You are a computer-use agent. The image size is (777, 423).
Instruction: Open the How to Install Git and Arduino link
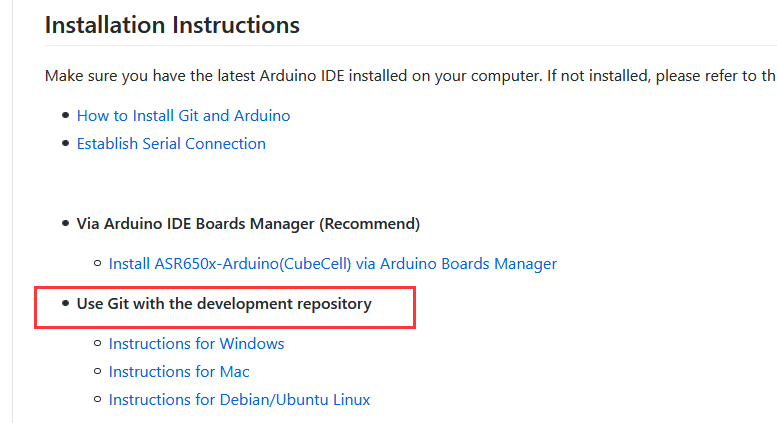click(183, 115)
